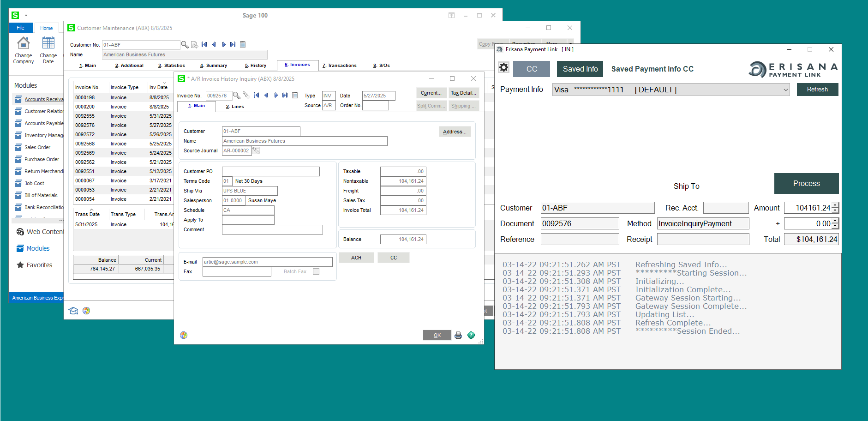The height and width of the screenshot is (421, 868).
Task: Show previous invoice in Invoice History Inquiry
Action: (x=266, y=96)
